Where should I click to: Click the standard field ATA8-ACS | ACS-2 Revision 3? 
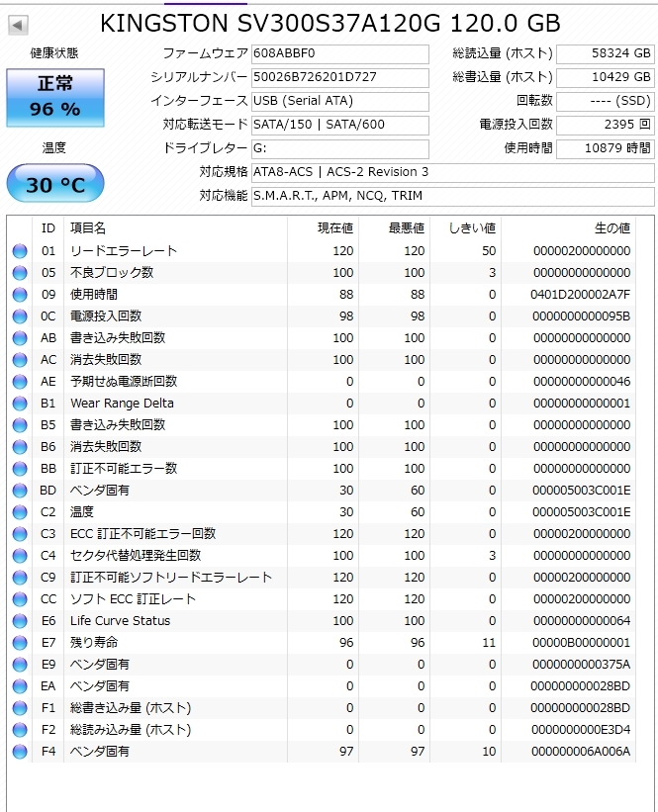(453, 172)
